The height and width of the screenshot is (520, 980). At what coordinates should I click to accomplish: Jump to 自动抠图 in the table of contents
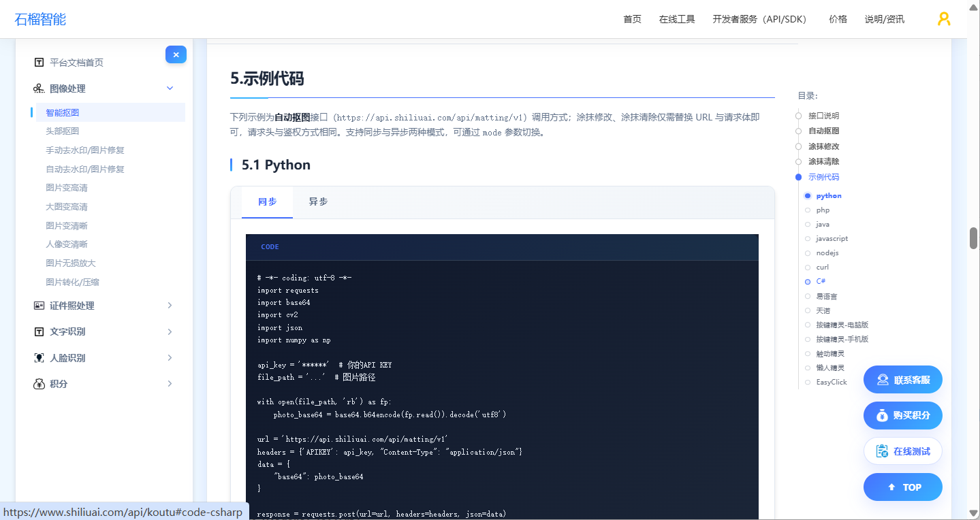pyautogui.click(x=823, y=131)
